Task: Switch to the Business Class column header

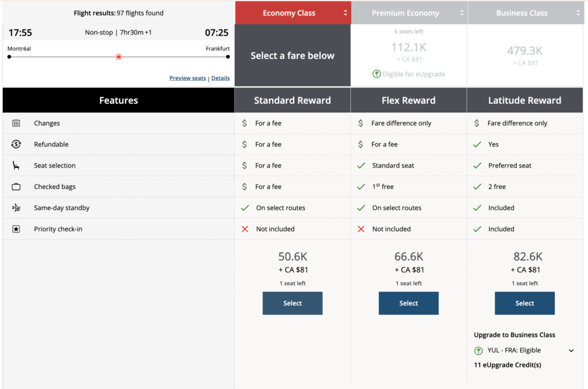Action: [x=522, y=12]
